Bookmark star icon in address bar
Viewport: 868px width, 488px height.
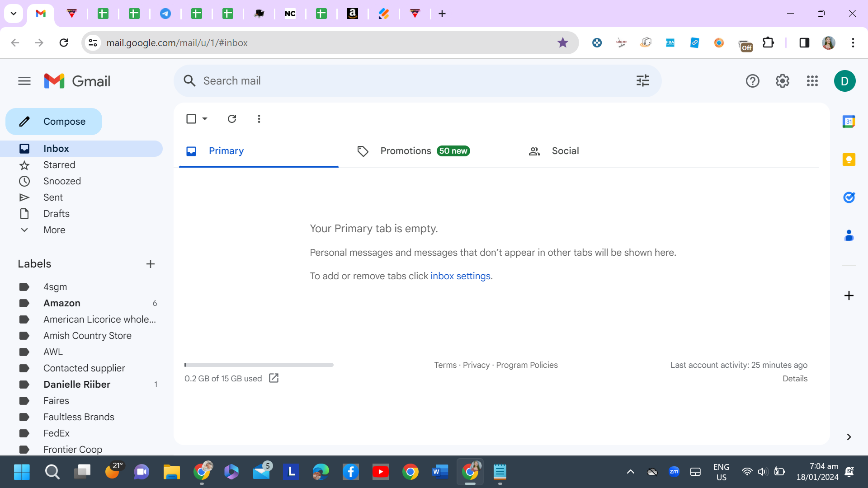pyautogui.click(x=562, y=43)
